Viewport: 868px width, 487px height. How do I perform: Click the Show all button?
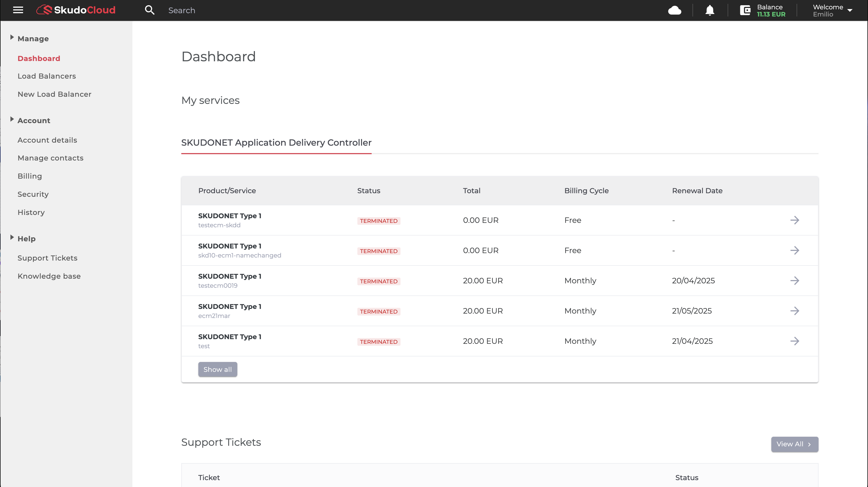click(217, 369)
